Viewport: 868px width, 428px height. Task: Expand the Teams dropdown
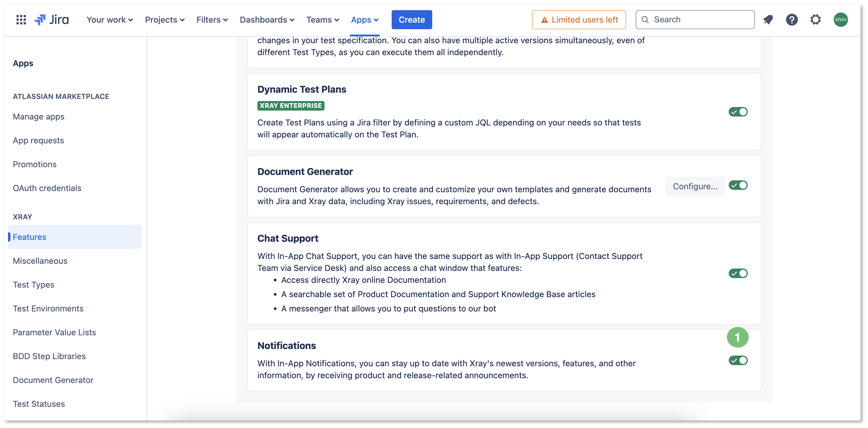(322, 20)
